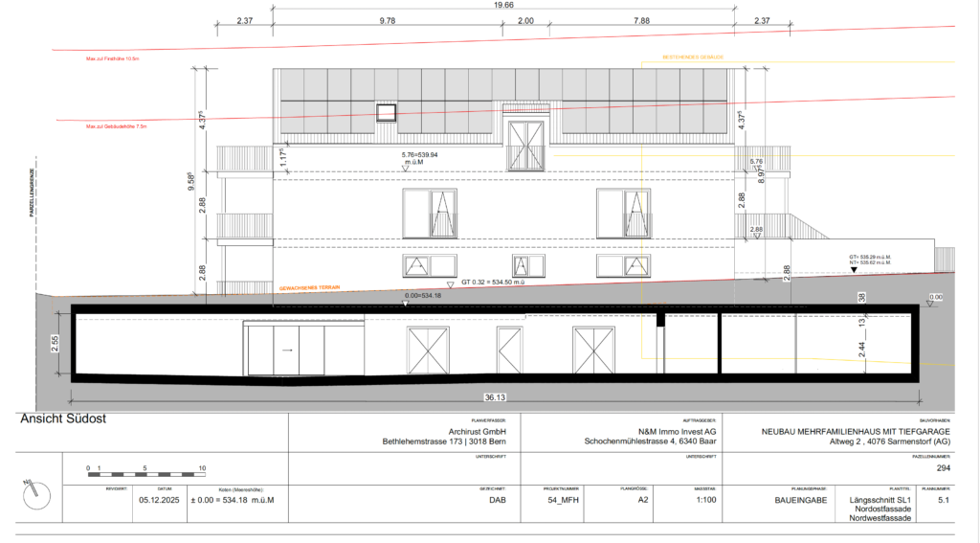Select the 'Max.zul Gebäudehöhe 7.5m' red label

point(116,126)
